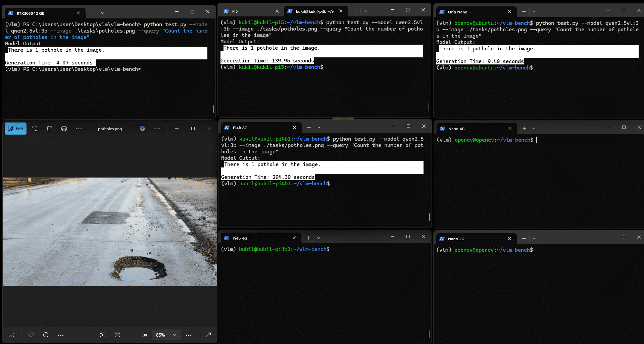Click "Generation Time: 9.40 seconds" in Orin Nano terminal

pos(480,61)
